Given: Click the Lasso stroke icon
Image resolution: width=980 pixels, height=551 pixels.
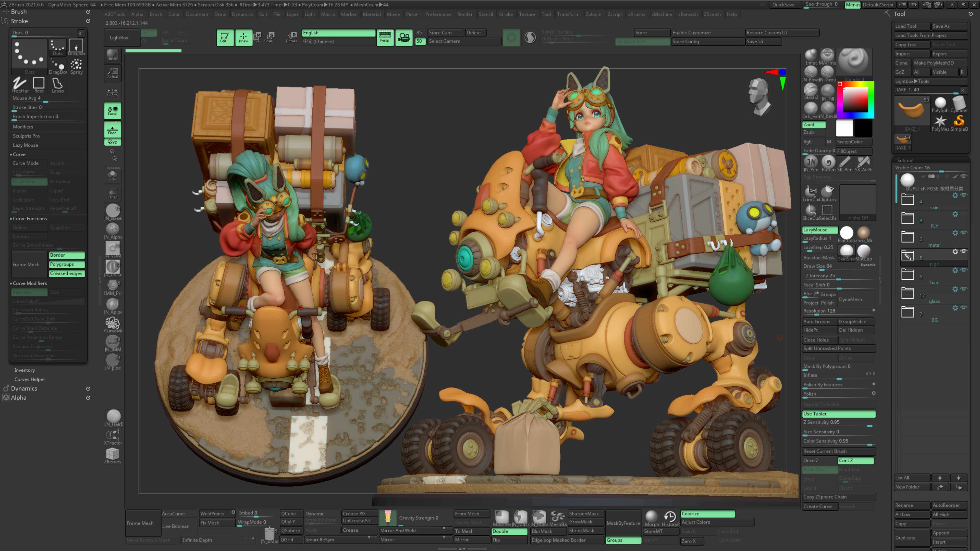Looking at the screenshot, I should (x=57, y=85).
